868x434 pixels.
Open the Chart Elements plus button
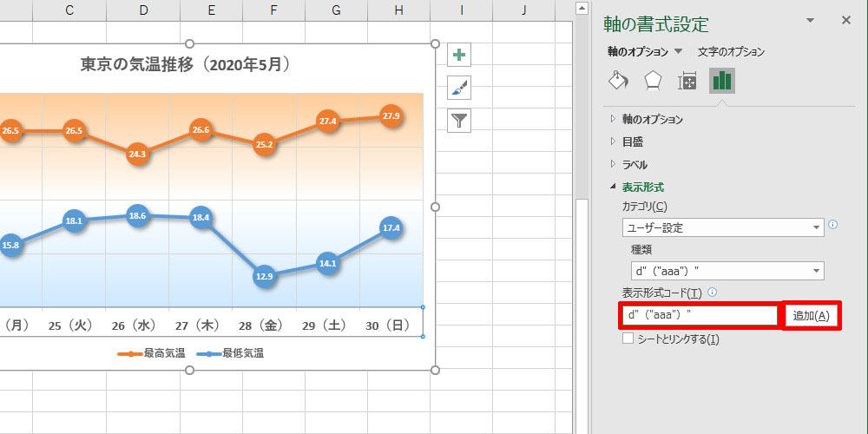point(459,55)
